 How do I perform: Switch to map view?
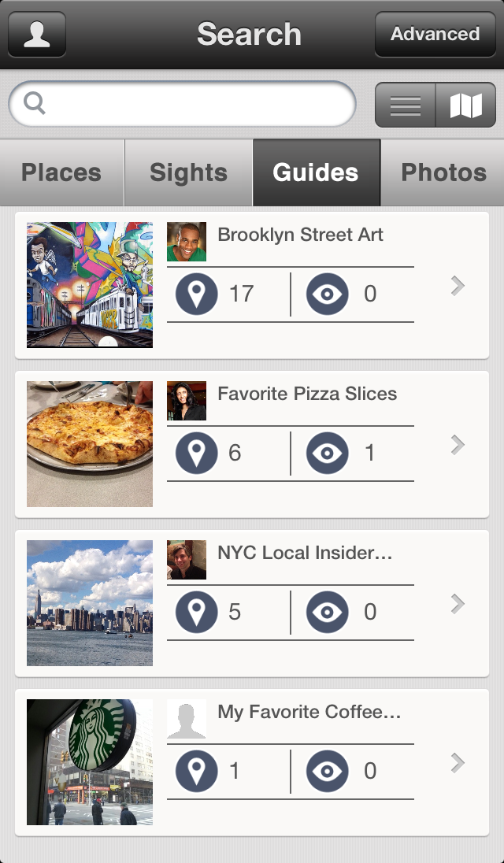tap(465, 105)
